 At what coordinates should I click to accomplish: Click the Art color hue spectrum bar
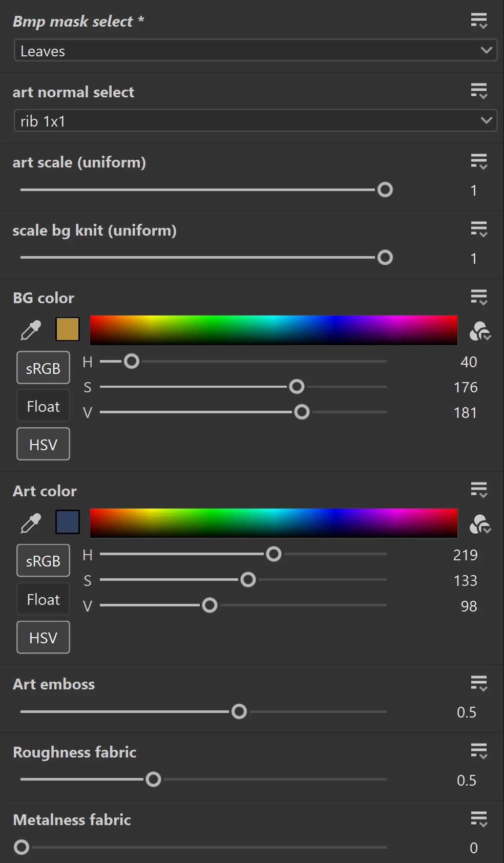pos(274,523)
